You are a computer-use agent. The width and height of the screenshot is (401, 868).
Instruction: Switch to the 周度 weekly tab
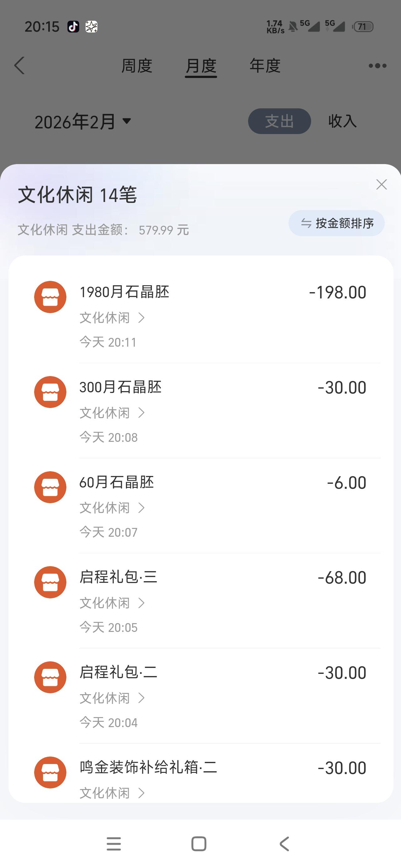(x=137, y=66)
